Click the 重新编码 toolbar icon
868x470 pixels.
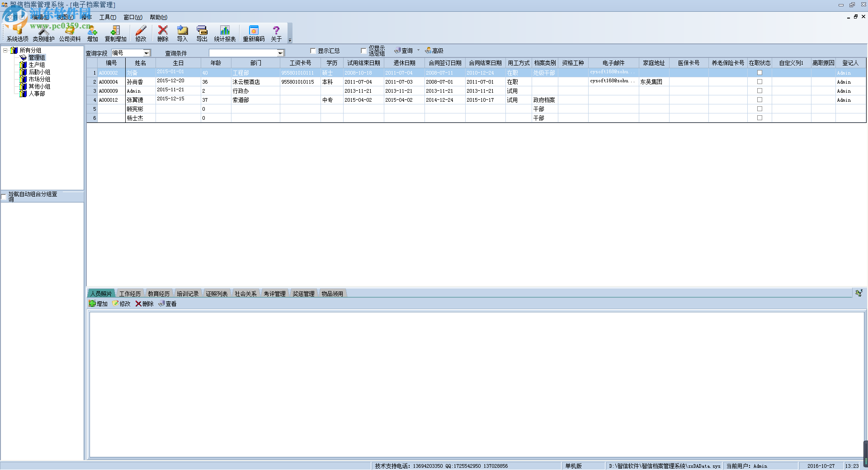[254, 33]
